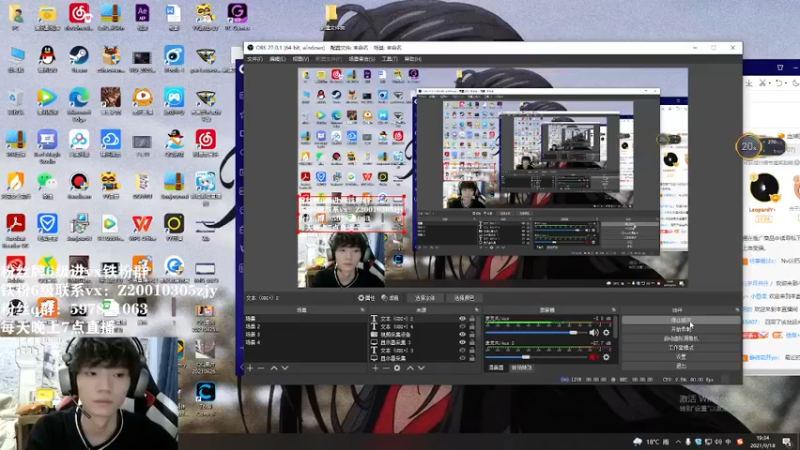Move scene up in Scenes panel
800x450 pixels.
pyautogui.click(x=274, y=368)
